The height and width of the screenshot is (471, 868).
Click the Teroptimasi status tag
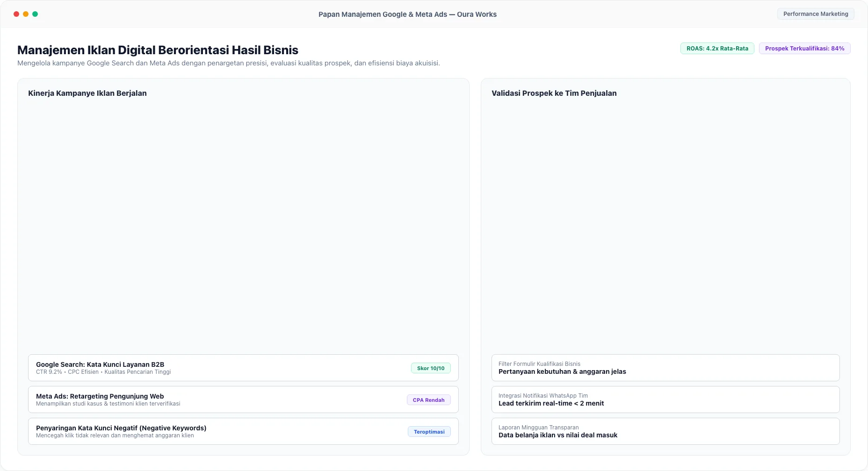(429, 432)
